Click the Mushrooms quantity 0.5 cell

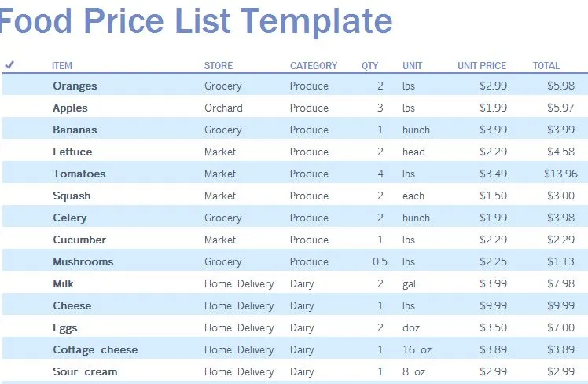pos(380,261)
